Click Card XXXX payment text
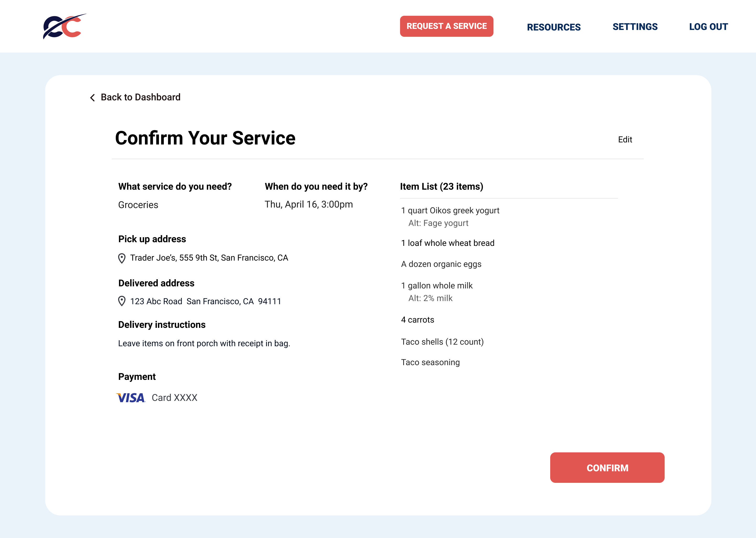 (x=175, y=397)
